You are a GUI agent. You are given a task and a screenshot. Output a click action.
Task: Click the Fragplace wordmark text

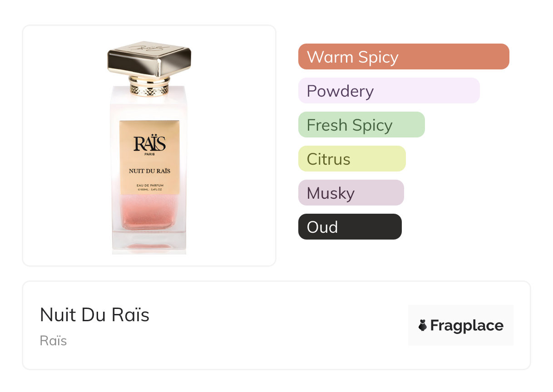pyautogui.click(x=467, y=326)
